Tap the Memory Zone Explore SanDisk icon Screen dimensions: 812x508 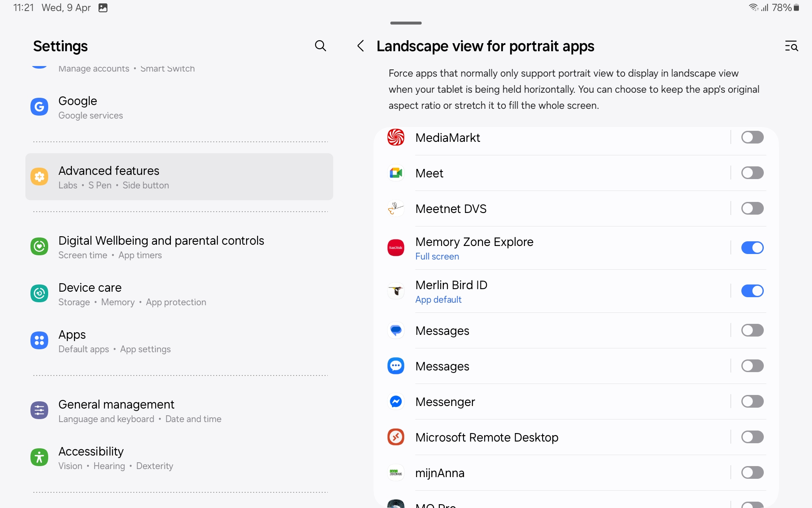[x=396, y=248]
